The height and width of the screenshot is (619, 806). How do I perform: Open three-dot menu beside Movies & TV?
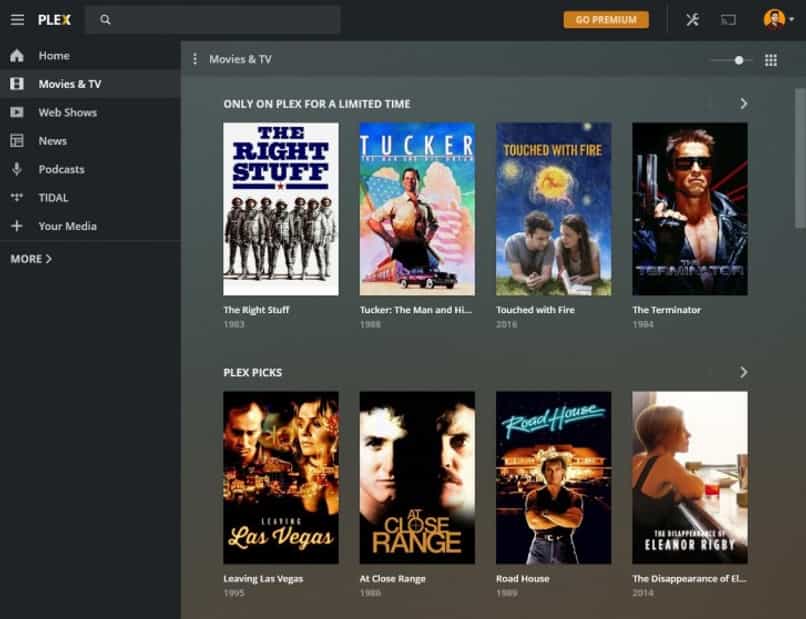pos(195,59)
